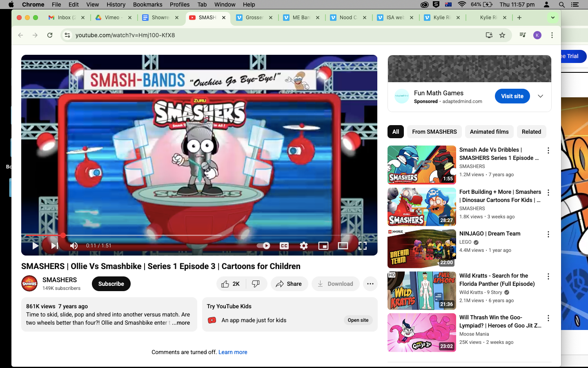Open options for Will Thrash Win video

[x=548, y=318]
